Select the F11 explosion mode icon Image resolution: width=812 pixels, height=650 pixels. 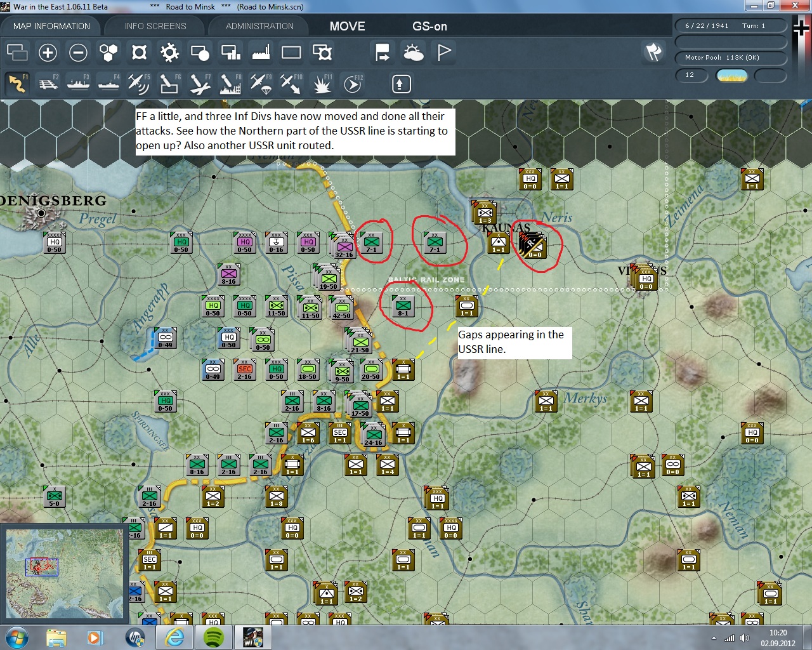pyautogui.click(x=322, y=84)
